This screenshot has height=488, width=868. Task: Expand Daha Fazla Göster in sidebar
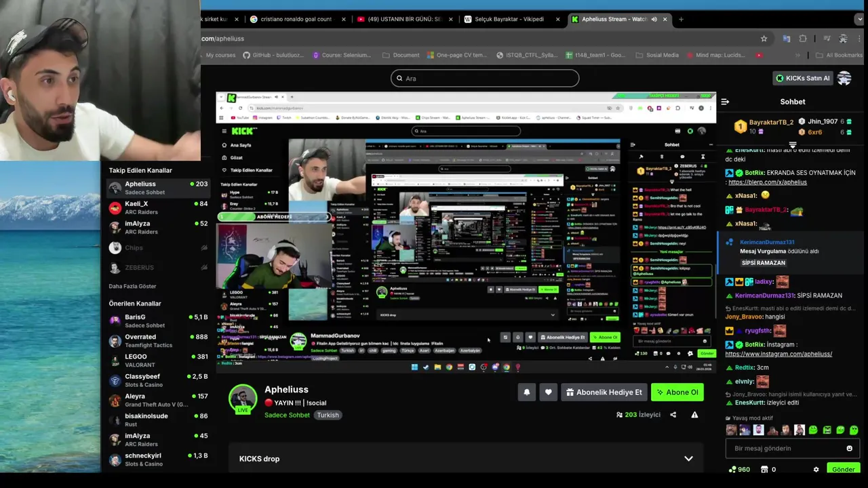132,286
